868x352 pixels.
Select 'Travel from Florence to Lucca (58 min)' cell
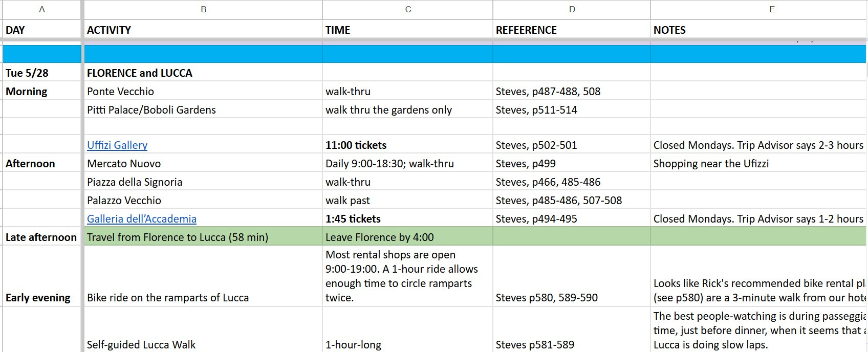(x=203, y=237)
